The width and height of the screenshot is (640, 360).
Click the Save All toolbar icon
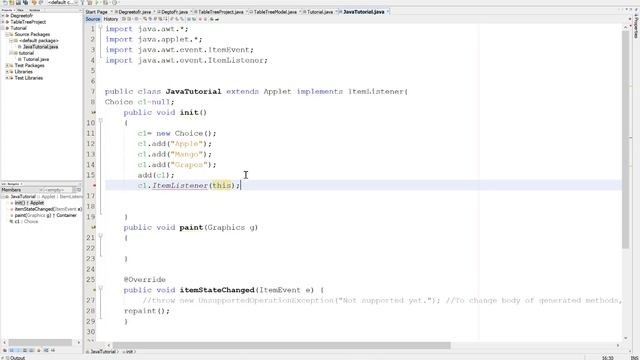(x=25, y=2)
